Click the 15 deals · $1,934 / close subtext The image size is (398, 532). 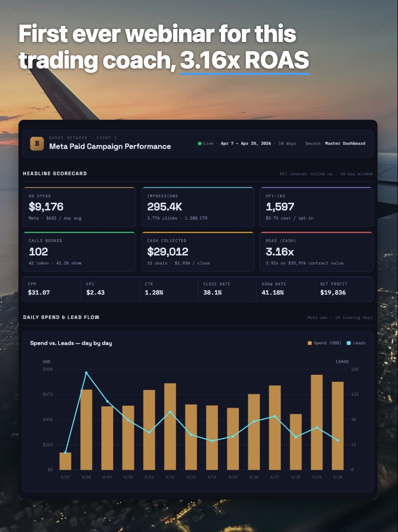coord(179,263)
